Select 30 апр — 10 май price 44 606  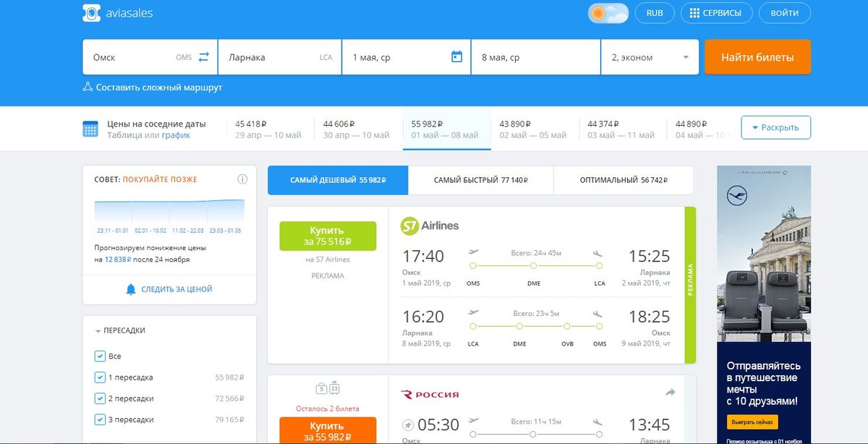(x=356, y=129)
